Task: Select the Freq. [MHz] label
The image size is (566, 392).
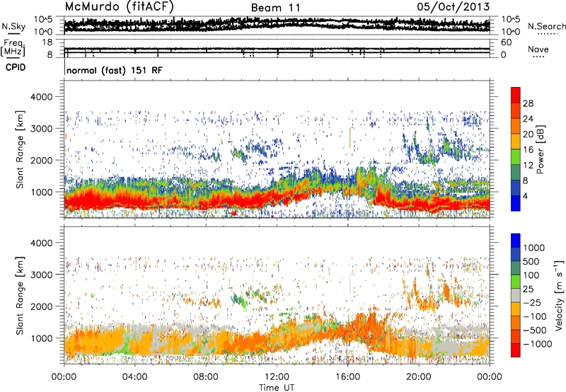Action: click(x=13, y=47)
